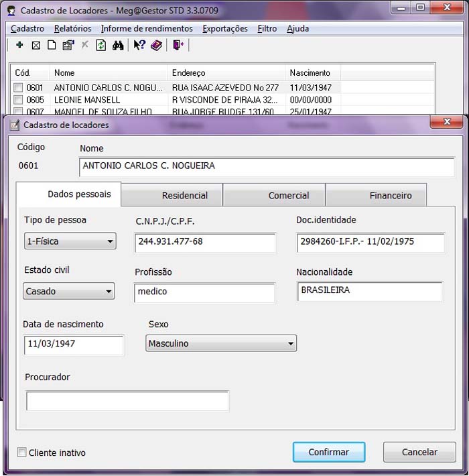This screenshot has height=476, width=469.
Task: Click the green refresh list icon
Action: pyautogui.click(x=101, y=45)
